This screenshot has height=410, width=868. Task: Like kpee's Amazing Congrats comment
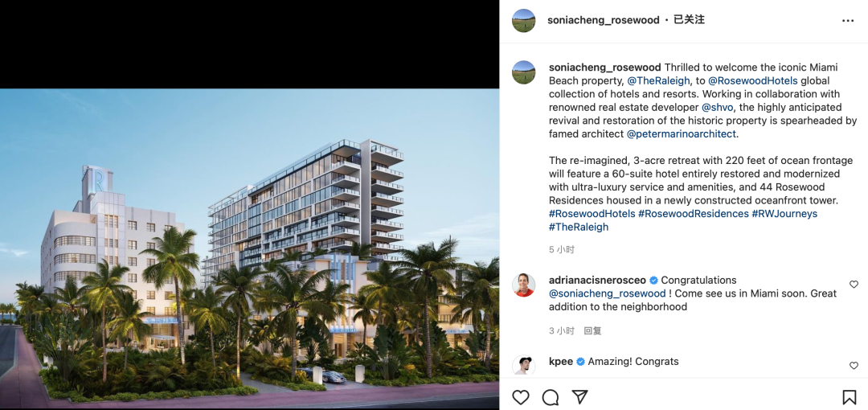(x=854, y=366)
